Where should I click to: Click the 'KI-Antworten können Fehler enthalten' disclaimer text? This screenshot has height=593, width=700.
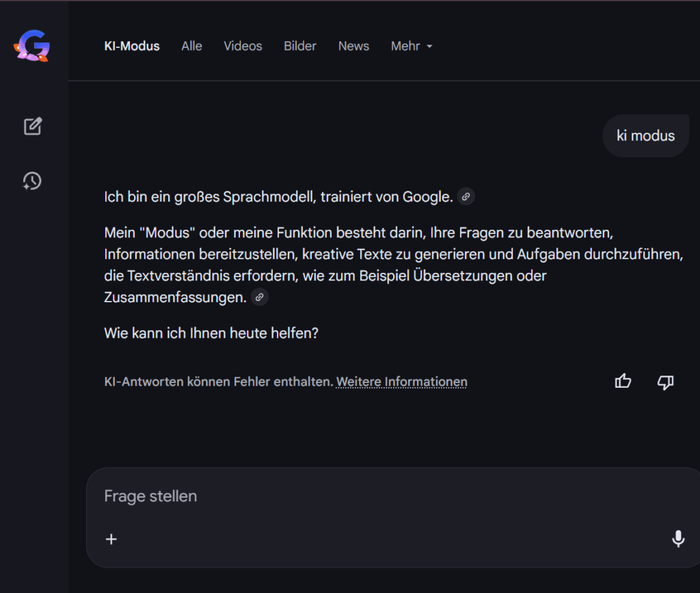(x=218, y=382)
